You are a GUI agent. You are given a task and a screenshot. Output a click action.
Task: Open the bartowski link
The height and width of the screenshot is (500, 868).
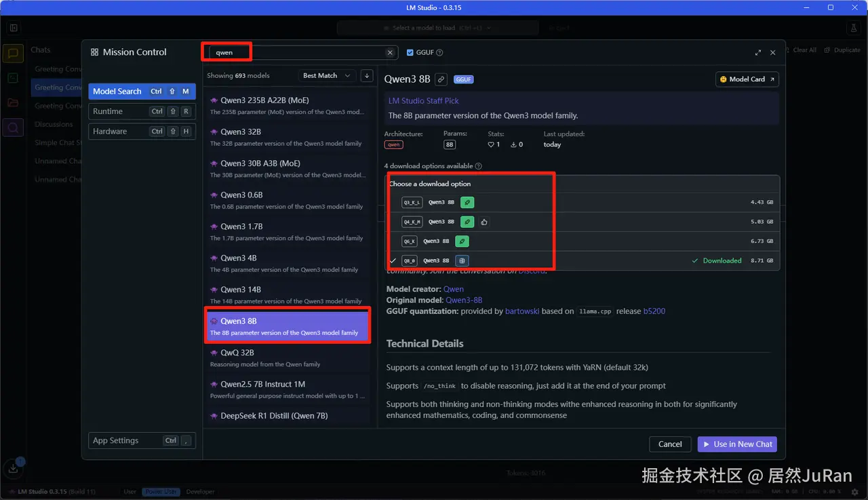523,311
